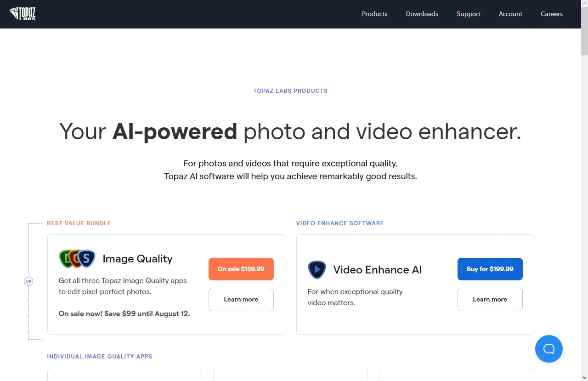Open the Downloads menu item
The width and height of the screenshot is (588, 381).
[x=422, y=14]
